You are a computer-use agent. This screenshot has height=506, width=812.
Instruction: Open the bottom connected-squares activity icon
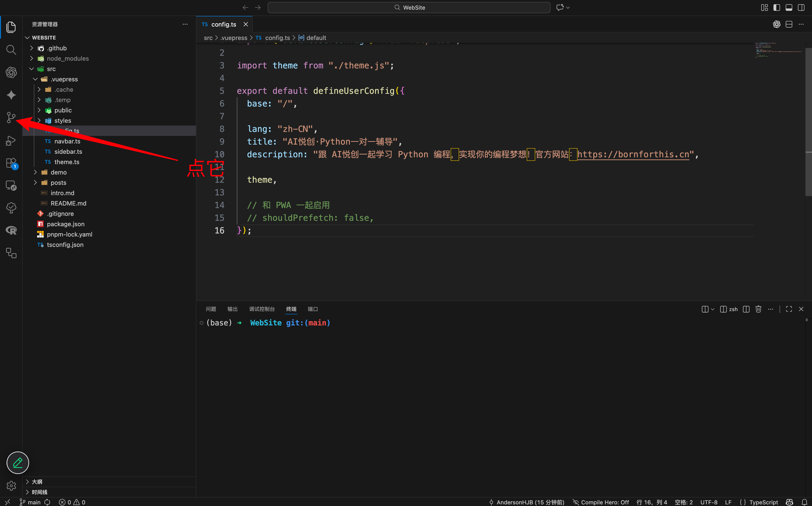click(11, 253)
